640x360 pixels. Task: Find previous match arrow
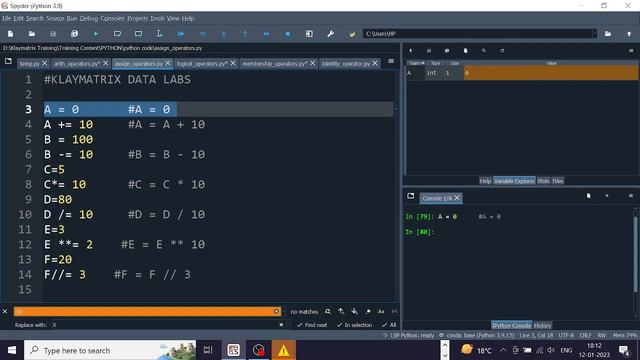point(341,311)
